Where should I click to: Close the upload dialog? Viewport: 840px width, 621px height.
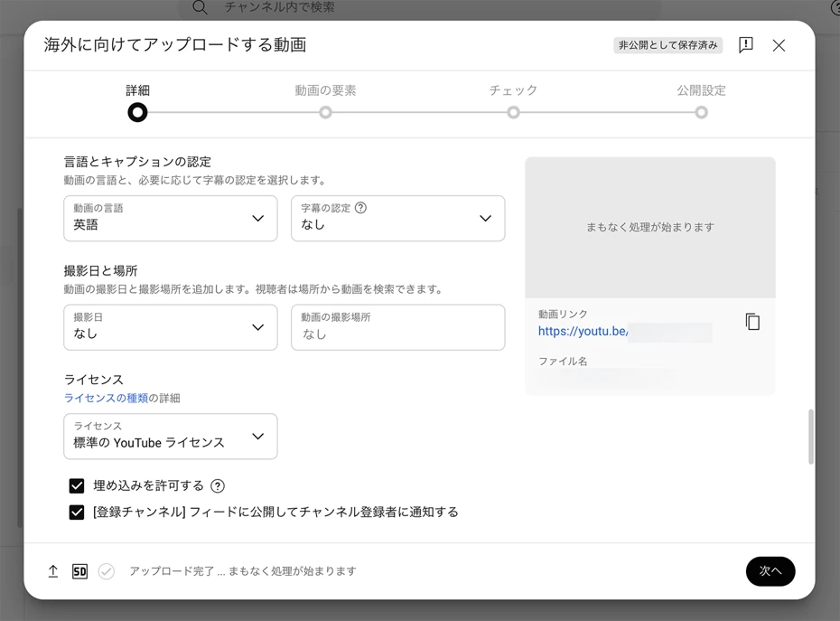pyautogui.click(x=779, y=45)
